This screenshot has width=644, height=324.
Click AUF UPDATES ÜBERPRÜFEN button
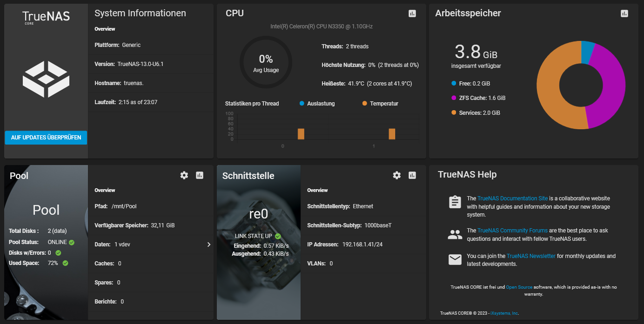click(x=46, y=138)
